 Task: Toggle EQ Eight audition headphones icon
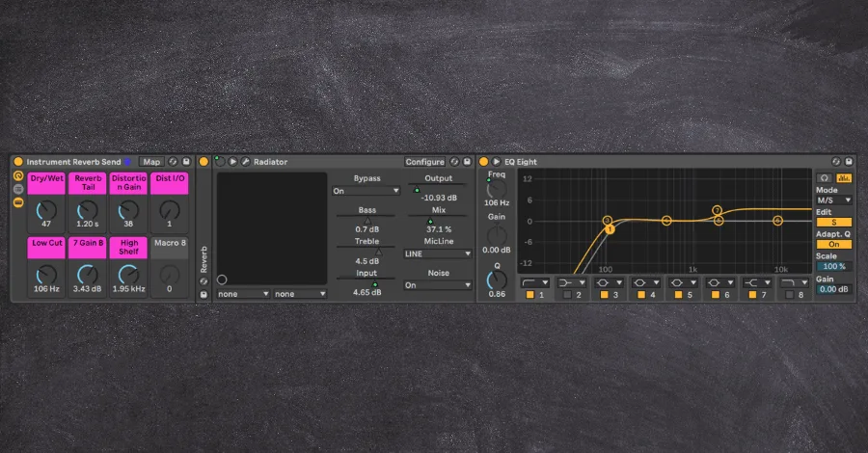(825, 178)
